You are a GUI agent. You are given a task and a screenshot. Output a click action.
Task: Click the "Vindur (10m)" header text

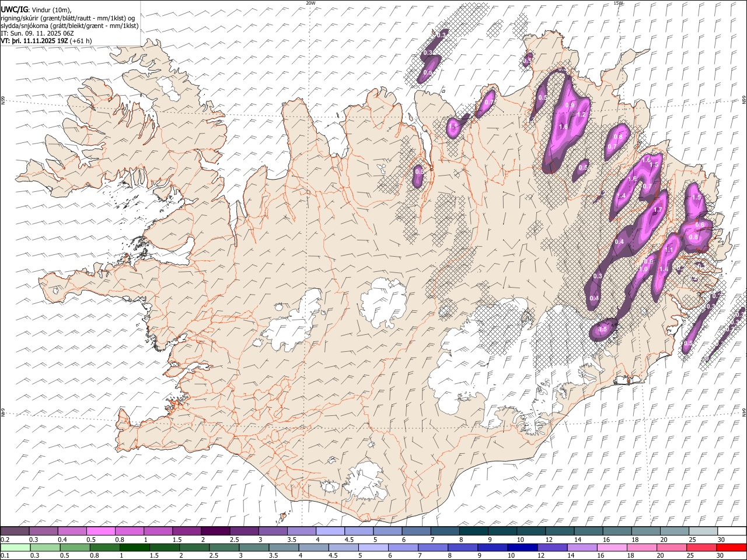[x=51, y=10]
